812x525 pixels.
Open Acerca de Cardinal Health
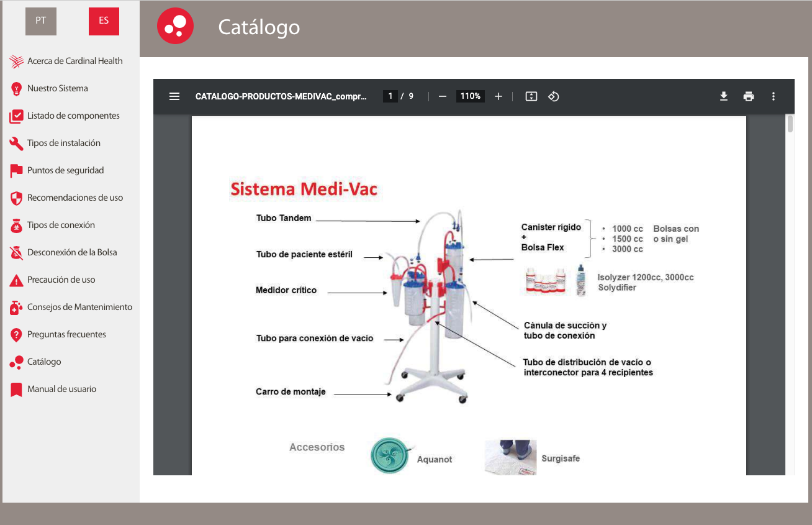[74, 61]
